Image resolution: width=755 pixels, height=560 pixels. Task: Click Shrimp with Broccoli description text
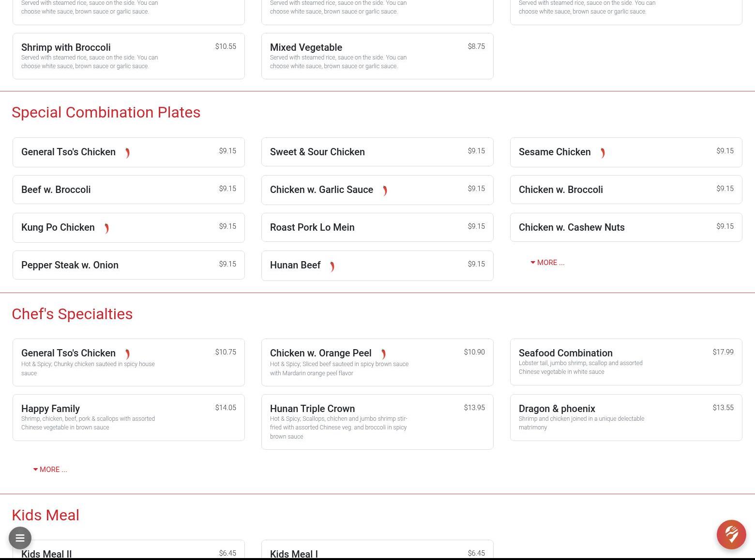[x=90, y=62]
